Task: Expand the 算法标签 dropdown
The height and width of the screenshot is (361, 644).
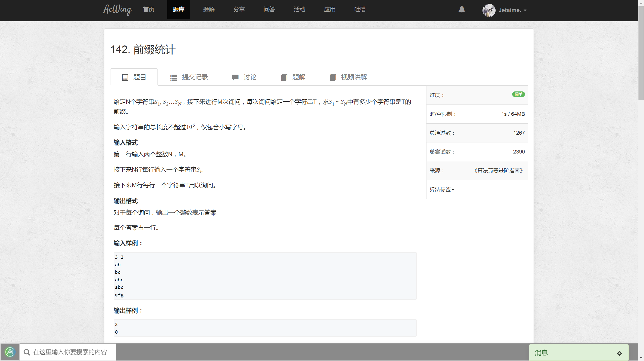Action: 441,189
